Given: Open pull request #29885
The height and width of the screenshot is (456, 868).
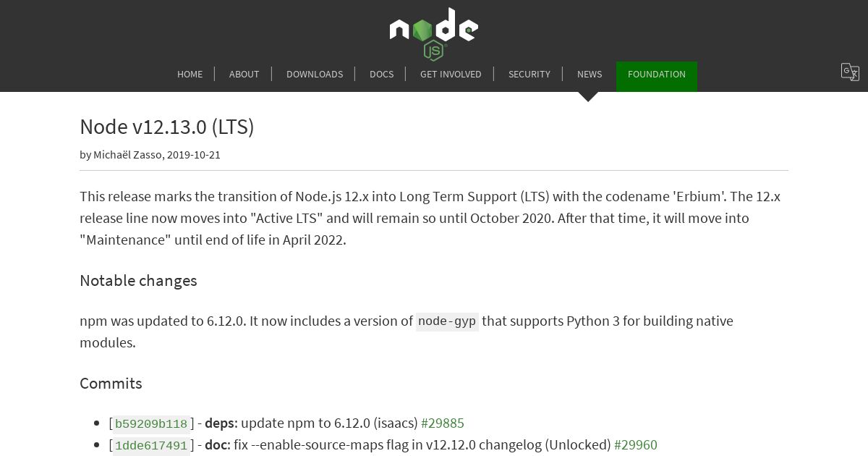Looking at the screenshot, I should click(443, 423).
